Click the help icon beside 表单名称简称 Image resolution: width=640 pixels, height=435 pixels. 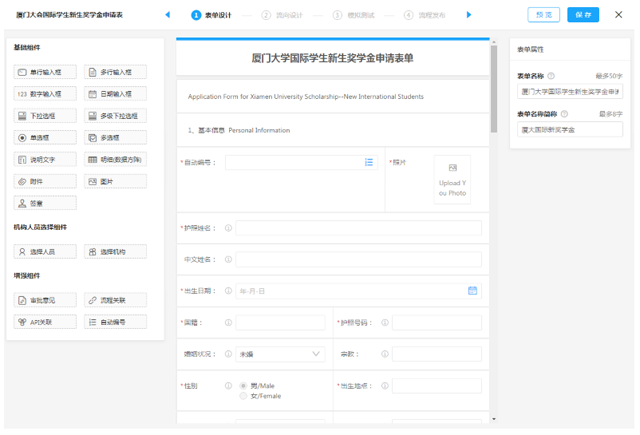tap(564, 114)
